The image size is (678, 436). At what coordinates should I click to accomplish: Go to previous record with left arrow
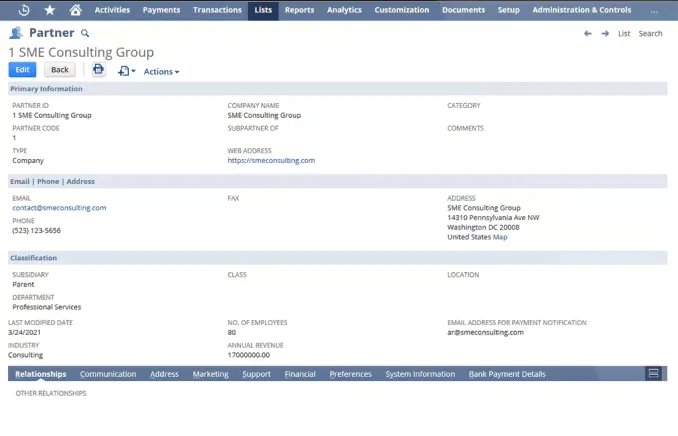tap(588, 33)
